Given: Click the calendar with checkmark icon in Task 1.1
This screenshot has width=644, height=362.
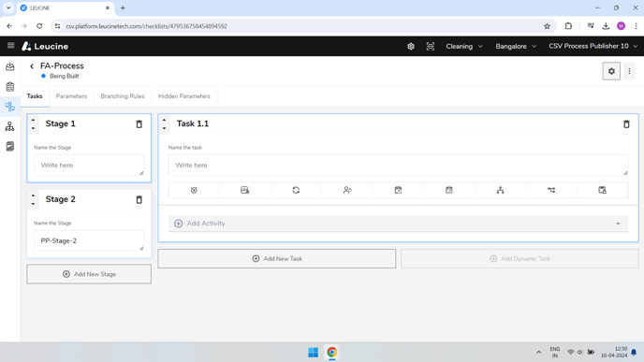Looking at the screenshot, I should click(398, 190).
